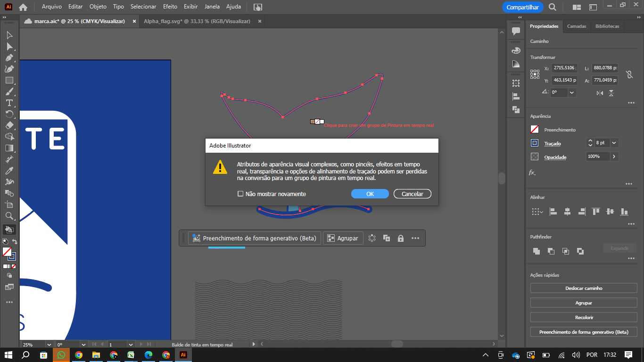
Task: Click the opacity 100% input field
Action: 598,156
